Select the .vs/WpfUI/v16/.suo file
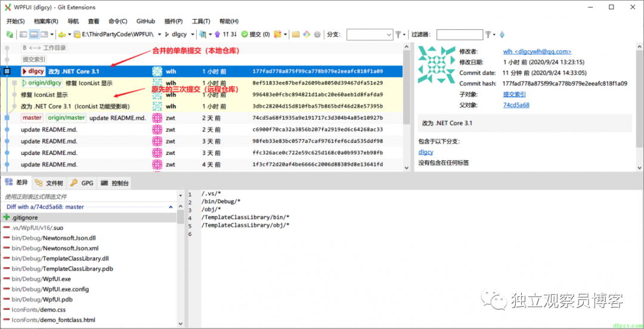Screen dimensions: 644x329 point(89,228)
